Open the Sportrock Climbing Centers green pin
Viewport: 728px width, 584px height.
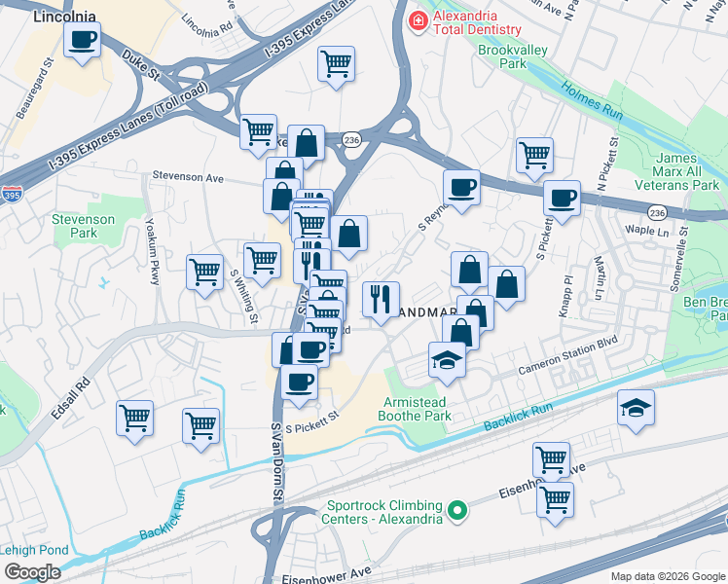pos(457,511)
